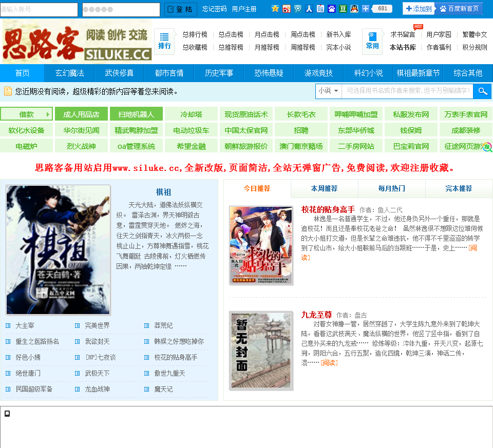Expand the 借款 ad link arrow
The width and height of the screenshot is (493, 448).
pyautogui.click(x=48, y=114)
